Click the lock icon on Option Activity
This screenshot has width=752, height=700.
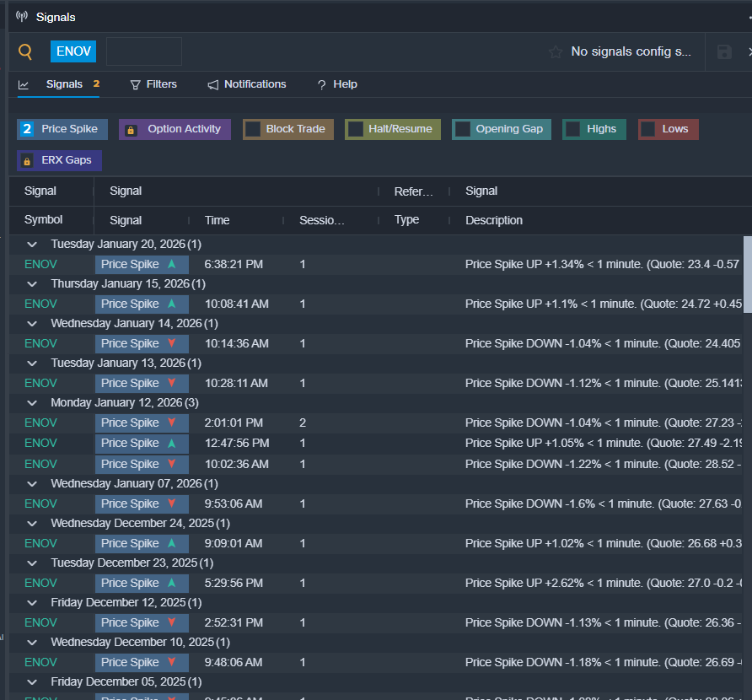point(131,130)
